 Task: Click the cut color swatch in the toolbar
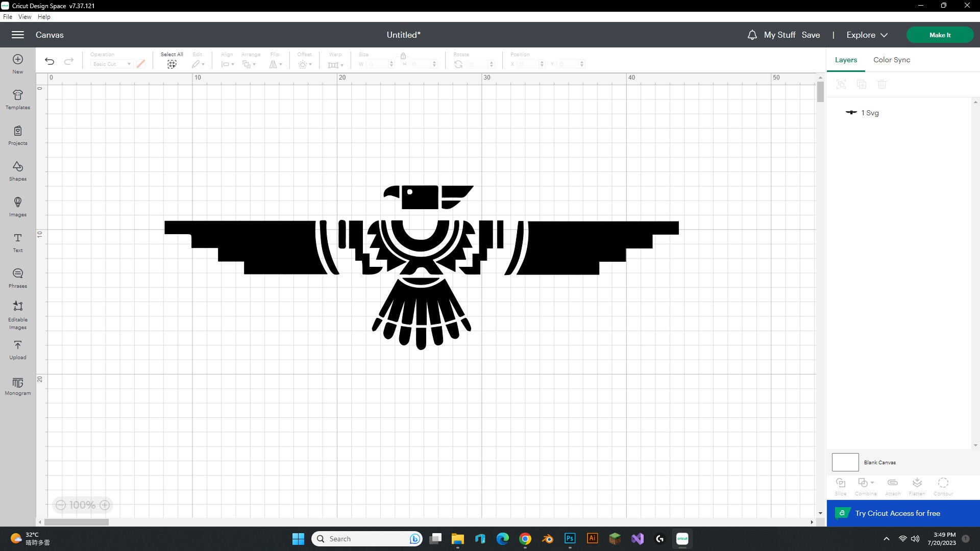click(x=141, y=64)
